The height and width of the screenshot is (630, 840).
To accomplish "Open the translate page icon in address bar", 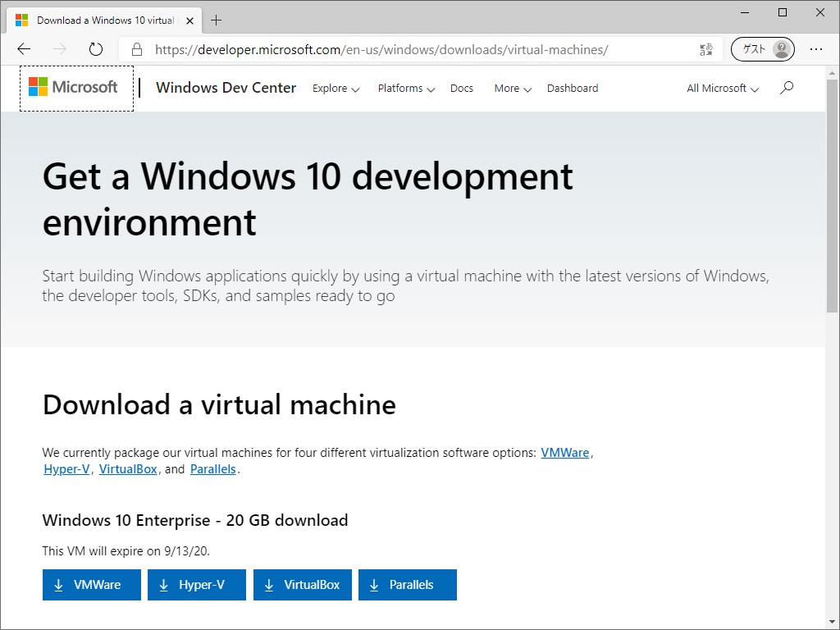I will (705, 49).
